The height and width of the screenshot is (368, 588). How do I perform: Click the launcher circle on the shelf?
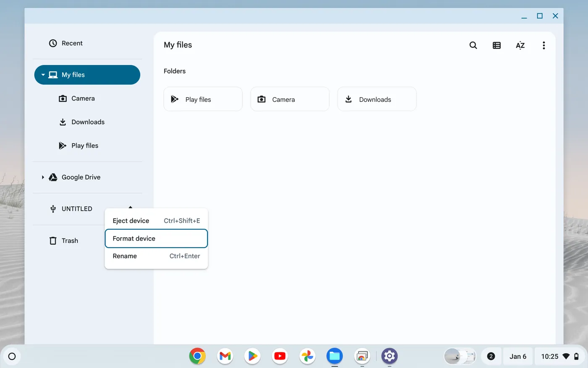12,356
